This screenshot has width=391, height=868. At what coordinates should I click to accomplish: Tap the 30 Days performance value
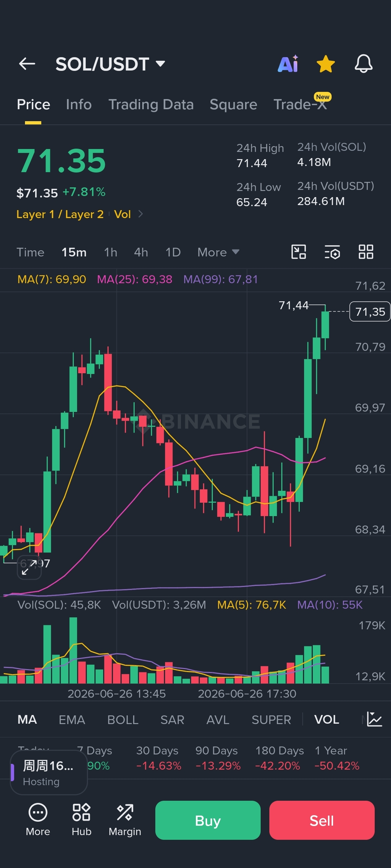[159, 766]
